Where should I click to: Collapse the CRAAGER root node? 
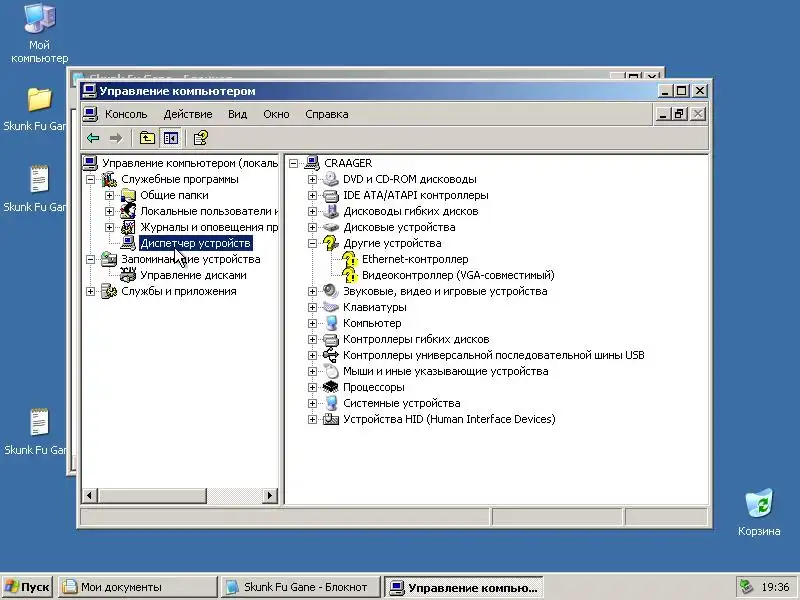293,164
